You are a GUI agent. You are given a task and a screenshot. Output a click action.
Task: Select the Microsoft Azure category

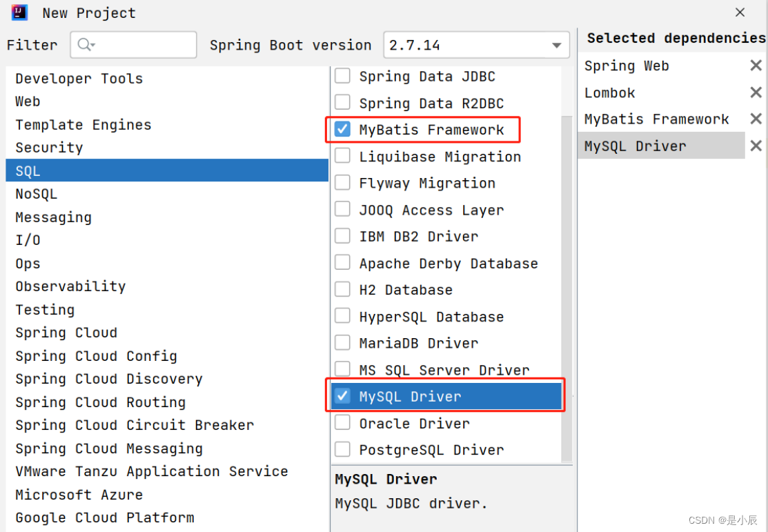point(167,494)
